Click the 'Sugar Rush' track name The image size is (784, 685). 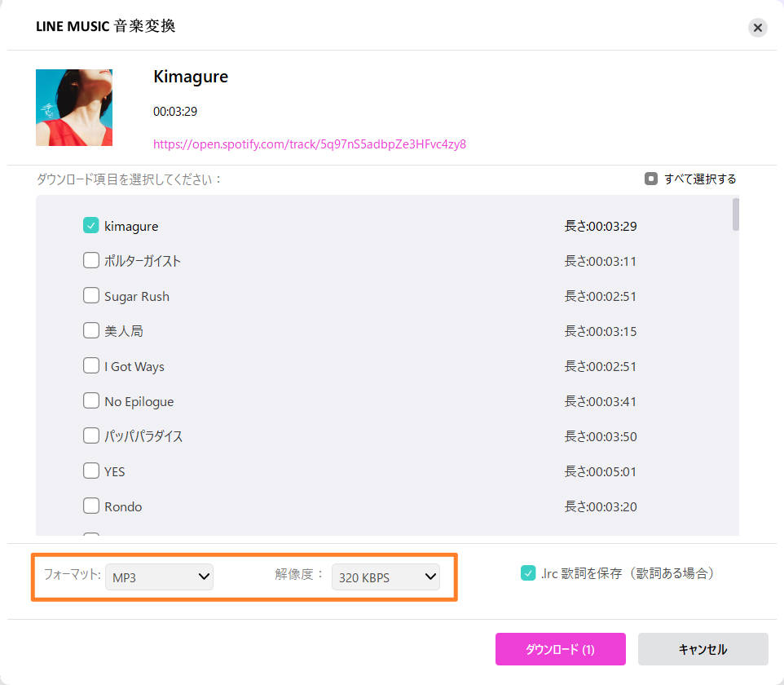tap(136, 296)
